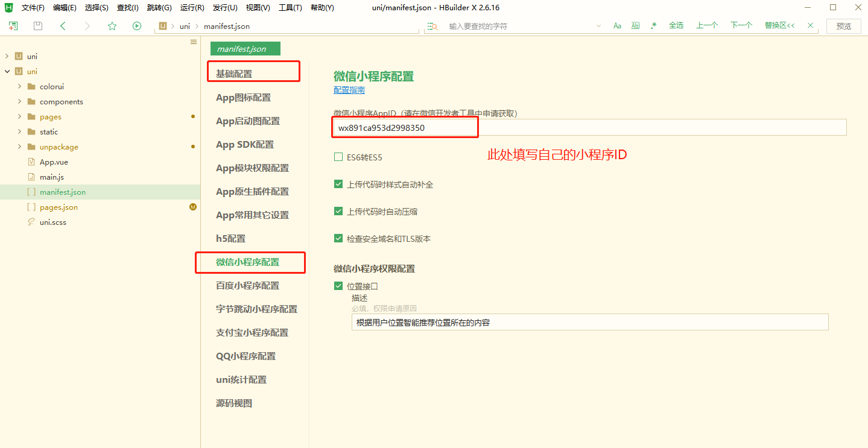Click the main.js file icon
Screen dimensions: 868x448
(x=31, y=177)
